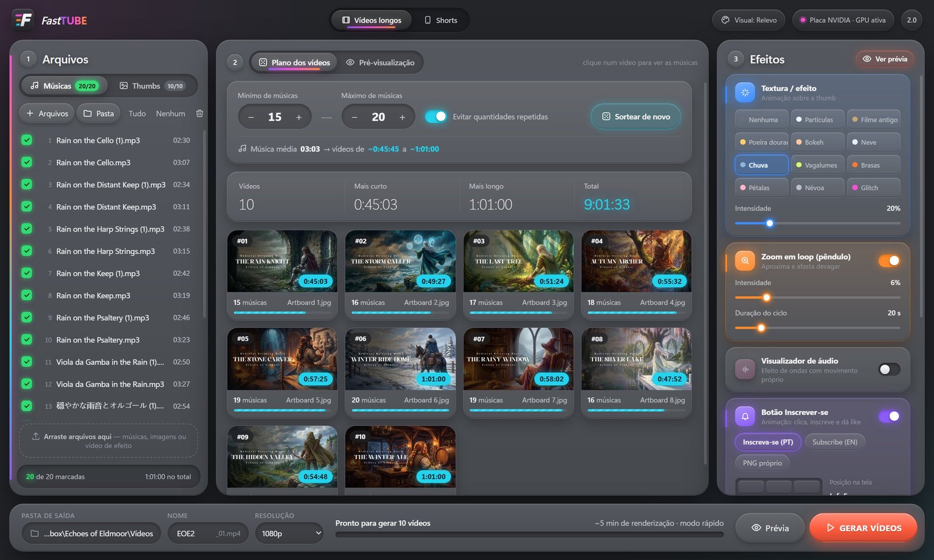934x560 pixels.
Task: Click the FastTUBE logo icon
Action: click(23, 20)
